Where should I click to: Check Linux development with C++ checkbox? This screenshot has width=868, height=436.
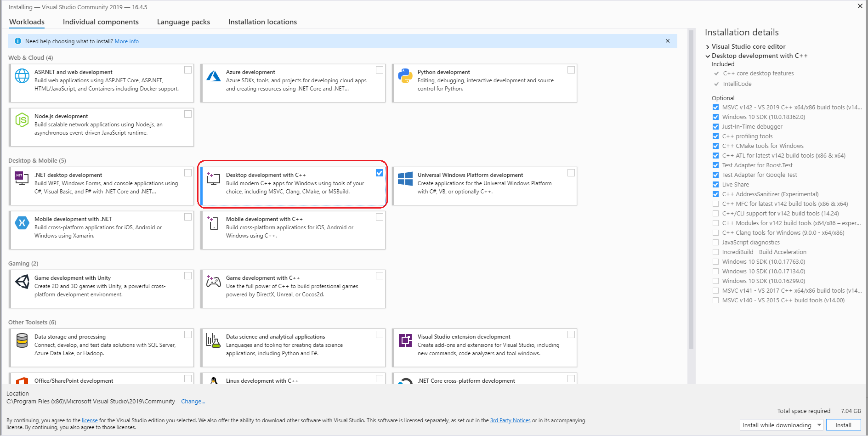[x=380, y=379]
